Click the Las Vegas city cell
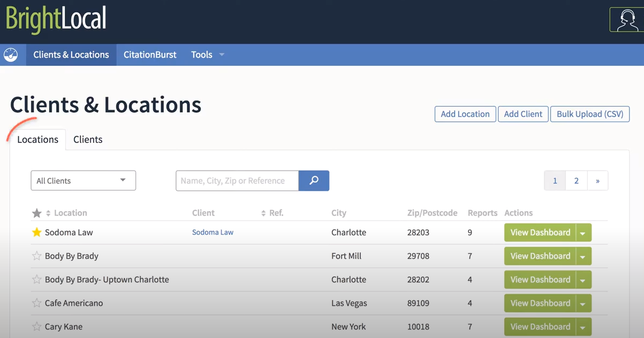Viewport: 644px width, 338px height. [349, 303]
